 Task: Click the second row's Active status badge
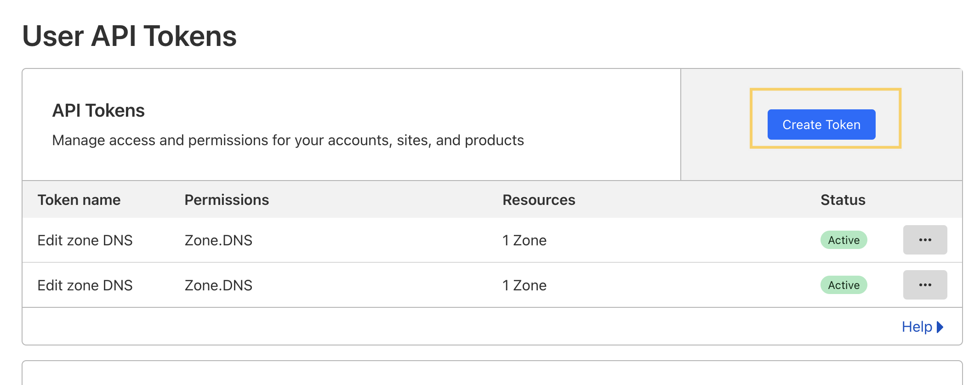pos(843,285)
